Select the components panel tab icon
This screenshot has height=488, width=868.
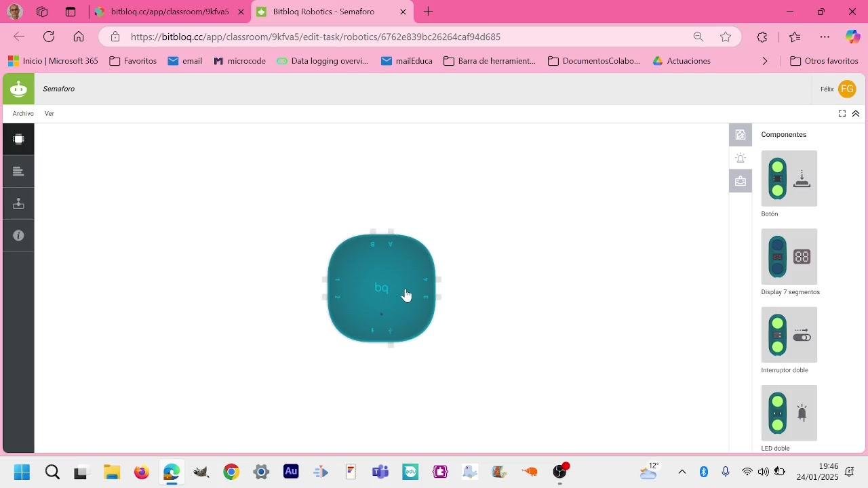coord(741,158)
